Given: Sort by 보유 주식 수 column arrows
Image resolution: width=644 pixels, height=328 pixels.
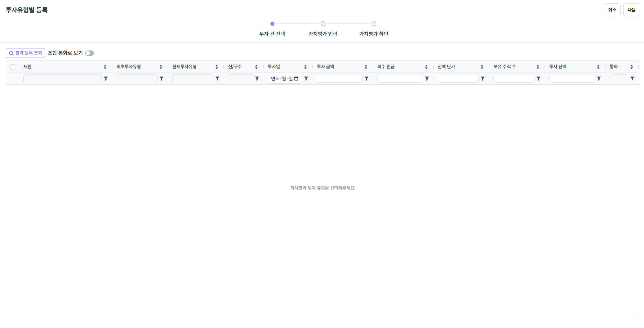Looking at the screenshot, I should tap(538, 67).
